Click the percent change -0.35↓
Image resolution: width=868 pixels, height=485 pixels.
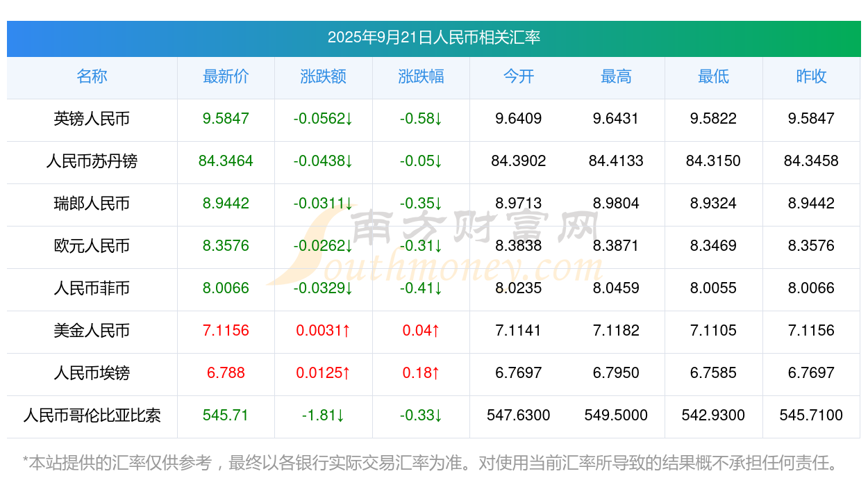tap(421, 204)
